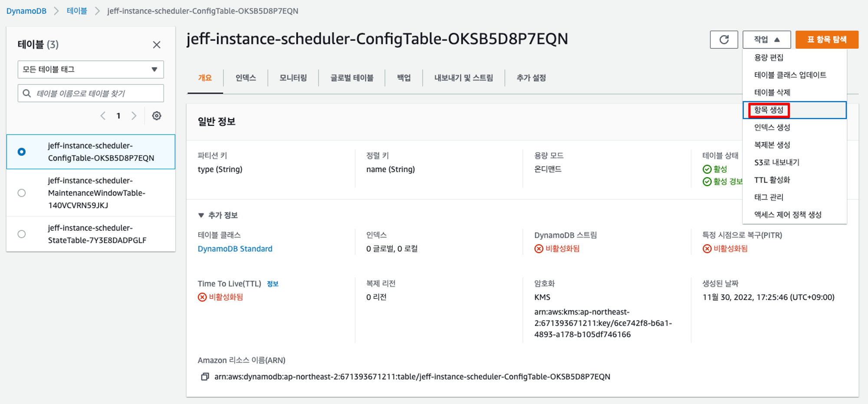Click the refresh icon button
868x404 pixels.
pos(724,40)
